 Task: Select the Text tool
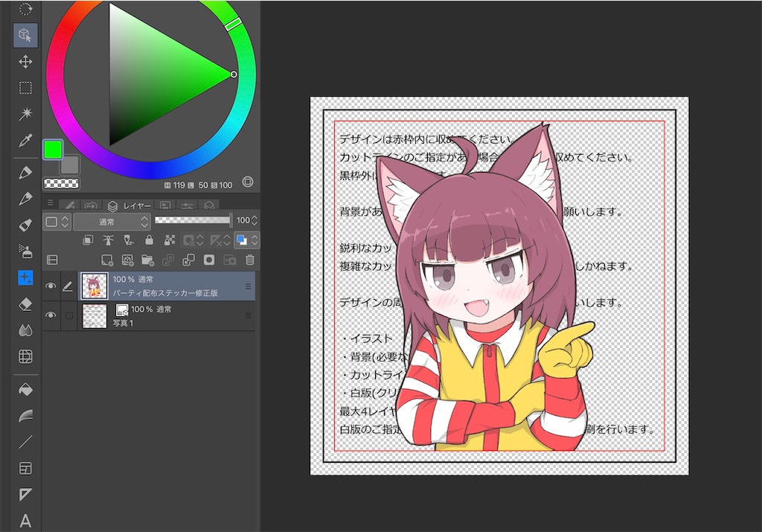point(25,521)
